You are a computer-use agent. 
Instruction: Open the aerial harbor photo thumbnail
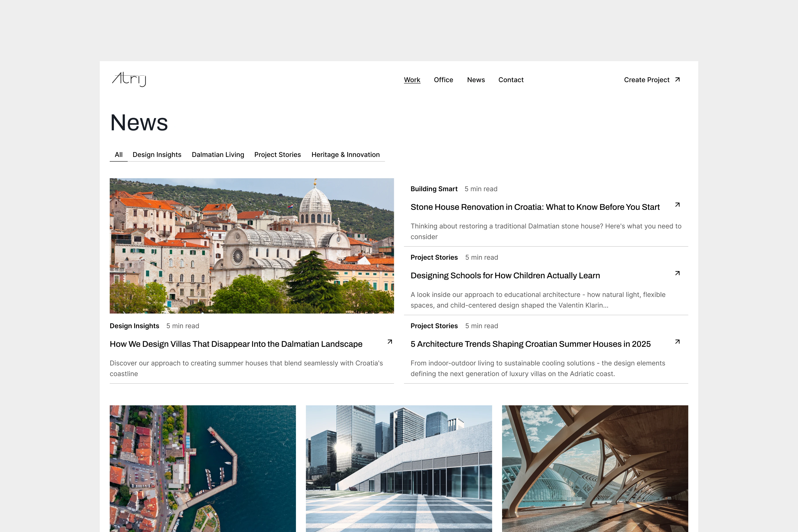(x=203, y=469)
